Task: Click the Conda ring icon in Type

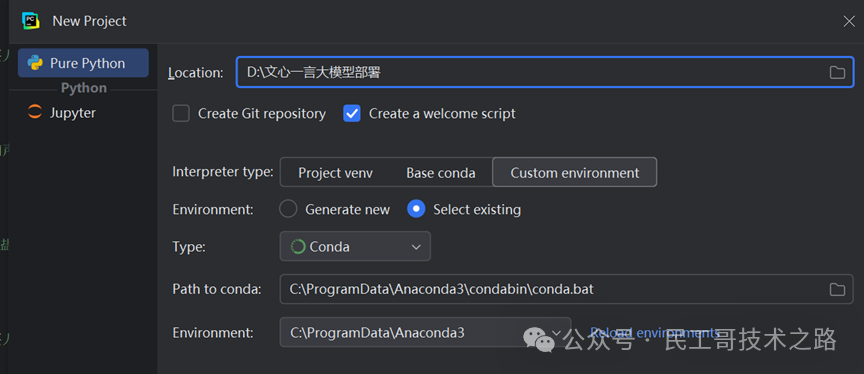Action: click(298, 247)
